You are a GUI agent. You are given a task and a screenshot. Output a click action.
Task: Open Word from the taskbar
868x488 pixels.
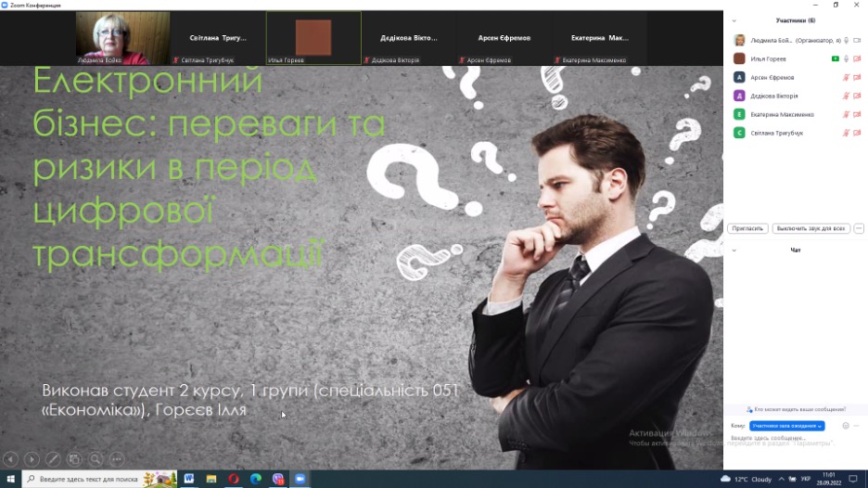[189, 479]
